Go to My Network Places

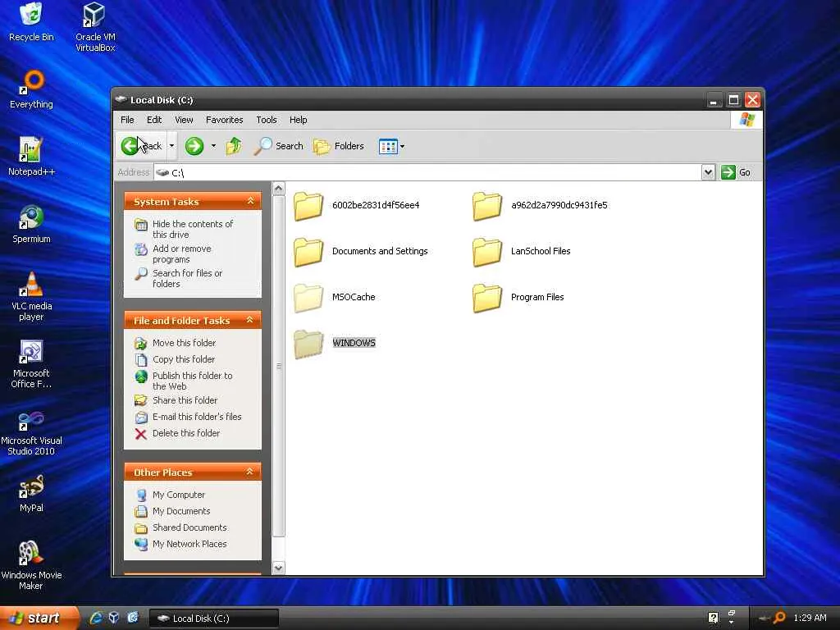(180, 544)
